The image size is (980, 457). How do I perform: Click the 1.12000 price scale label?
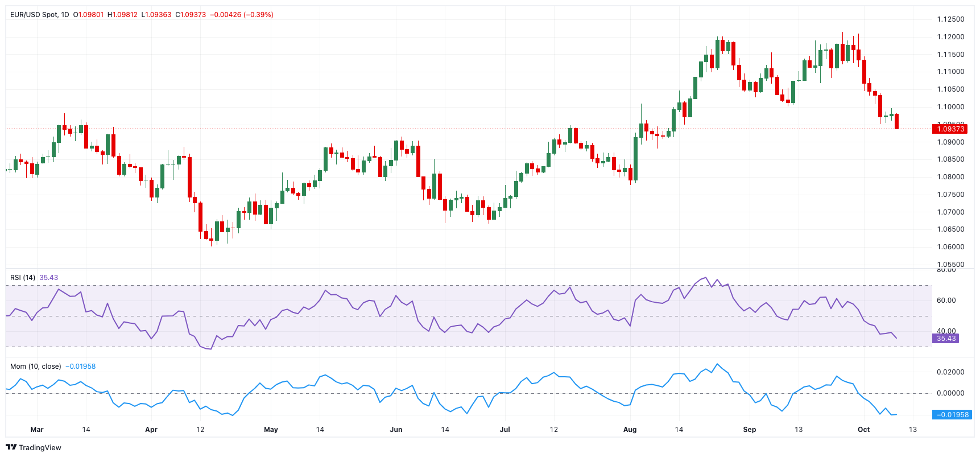click(x=950, y=37)
